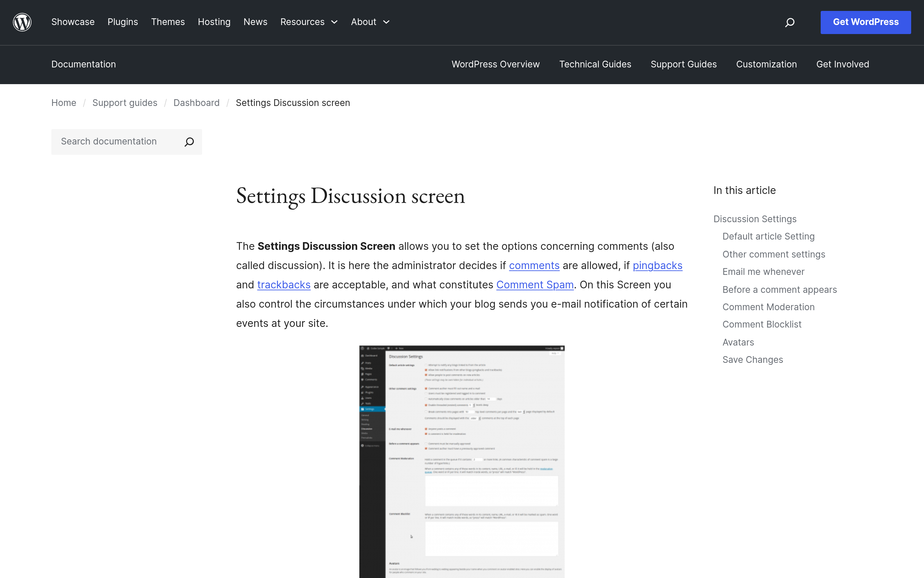
Task: Open the News menu item
Action: (255, 22)
